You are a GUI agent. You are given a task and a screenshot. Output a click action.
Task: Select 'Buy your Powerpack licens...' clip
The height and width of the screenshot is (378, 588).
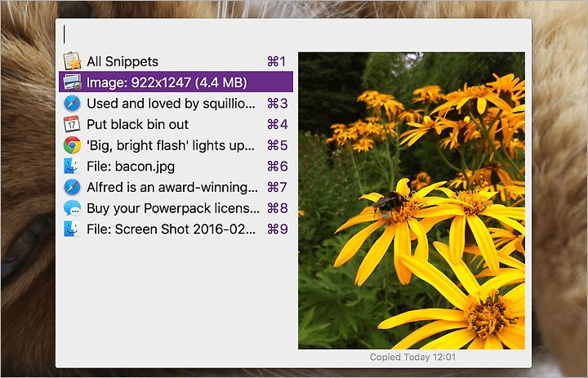click(x=176, y=208)
